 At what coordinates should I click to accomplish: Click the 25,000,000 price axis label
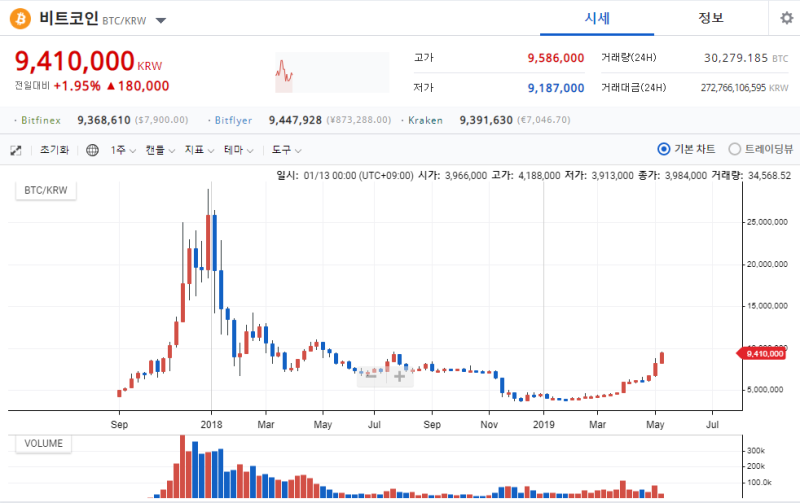[x=767, y=222]
